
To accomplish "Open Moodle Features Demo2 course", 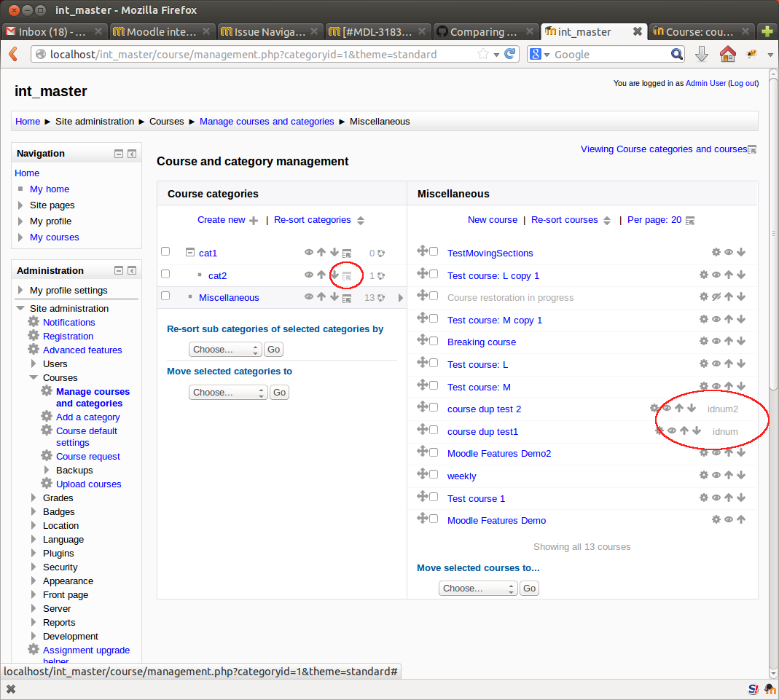I will click(498, 453).
